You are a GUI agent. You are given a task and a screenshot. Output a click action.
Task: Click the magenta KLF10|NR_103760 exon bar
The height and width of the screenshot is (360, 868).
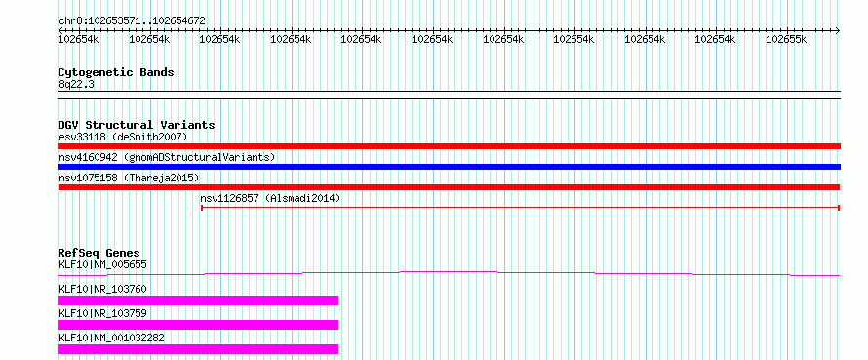coord(198,300)
